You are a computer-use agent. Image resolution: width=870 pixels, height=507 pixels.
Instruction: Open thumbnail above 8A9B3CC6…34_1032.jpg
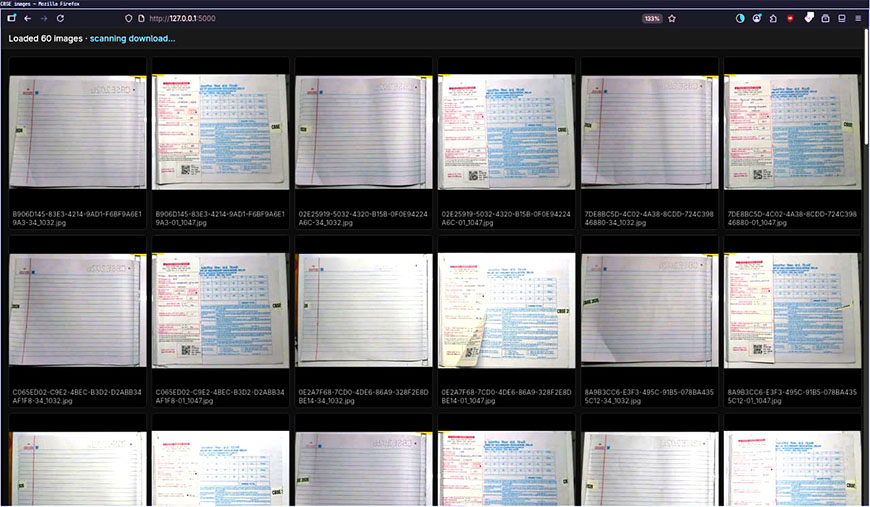click(x=650, y=311)
